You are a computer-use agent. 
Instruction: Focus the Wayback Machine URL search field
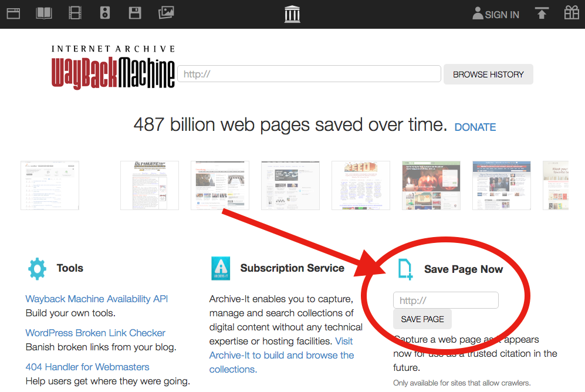[x=309, y=74]
